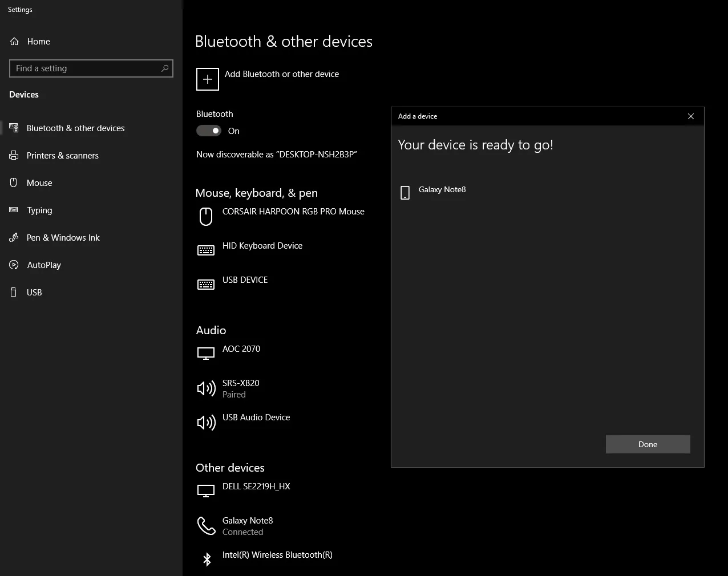Open the Mouse settings page
The width and height of the screenshot is (728, 576).
39,183
